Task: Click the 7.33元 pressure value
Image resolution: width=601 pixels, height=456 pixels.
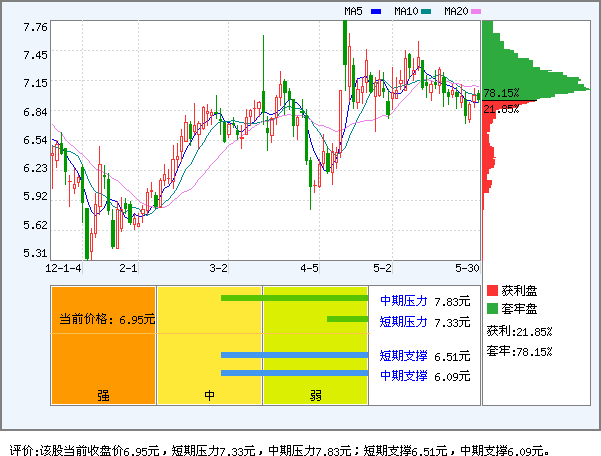Action: tap(452, 323)
